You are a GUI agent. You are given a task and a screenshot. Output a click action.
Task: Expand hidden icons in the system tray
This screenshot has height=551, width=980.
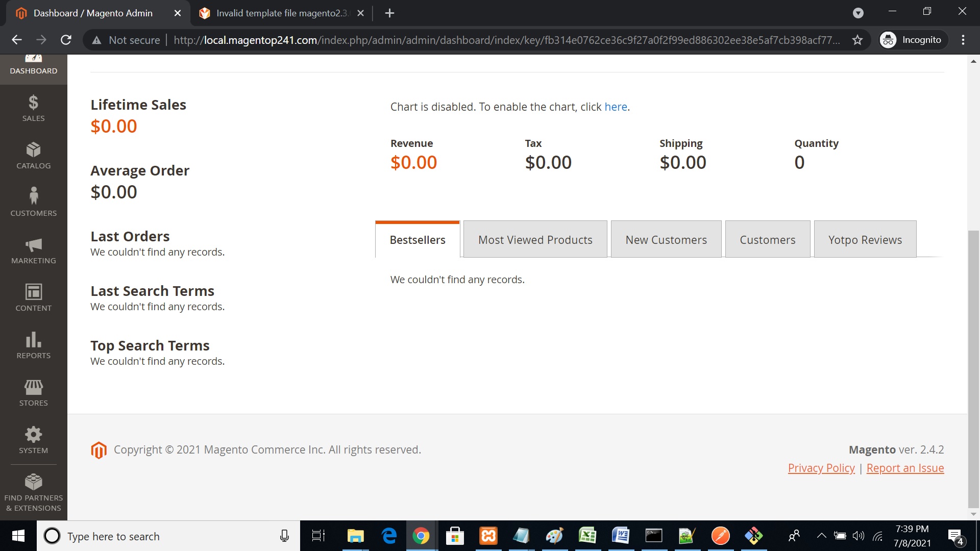[x=822, y=536]
